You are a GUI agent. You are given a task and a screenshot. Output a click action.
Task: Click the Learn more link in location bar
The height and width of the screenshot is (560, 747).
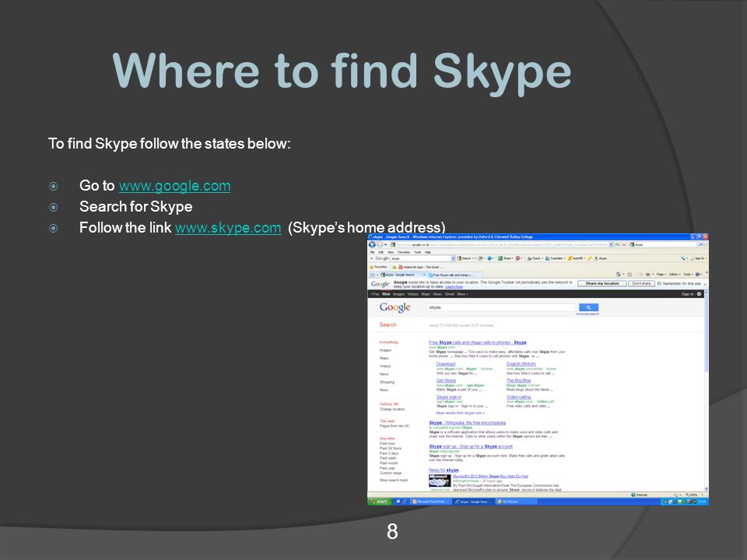tap(454, 287)
